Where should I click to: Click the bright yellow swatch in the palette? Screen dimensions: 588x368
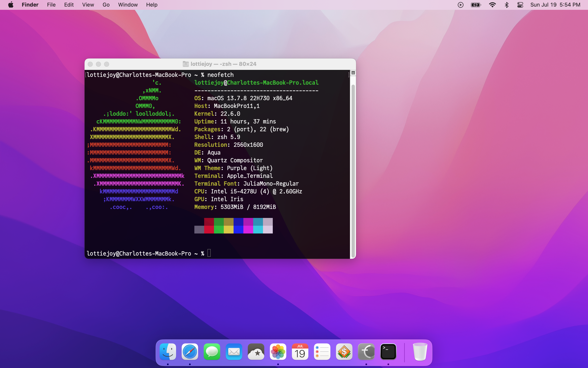pos(229,230)
